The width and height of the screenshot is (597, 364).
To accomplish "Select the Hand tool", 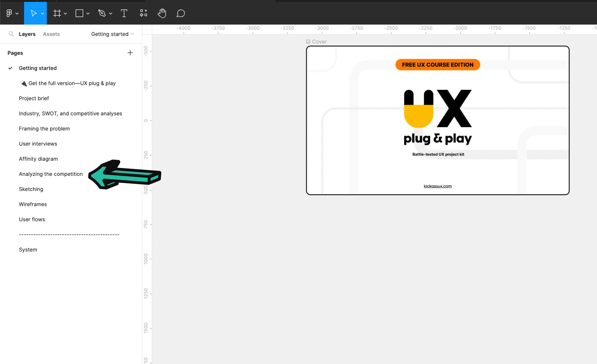I will point(162,13).
